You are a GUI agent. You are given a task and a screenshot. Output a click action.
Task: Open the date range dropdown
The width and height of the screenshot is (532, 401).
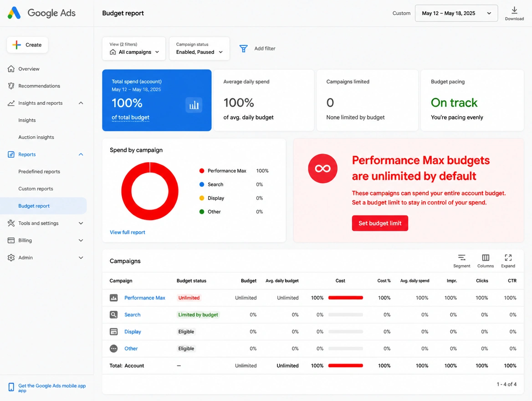pos(456,13)
